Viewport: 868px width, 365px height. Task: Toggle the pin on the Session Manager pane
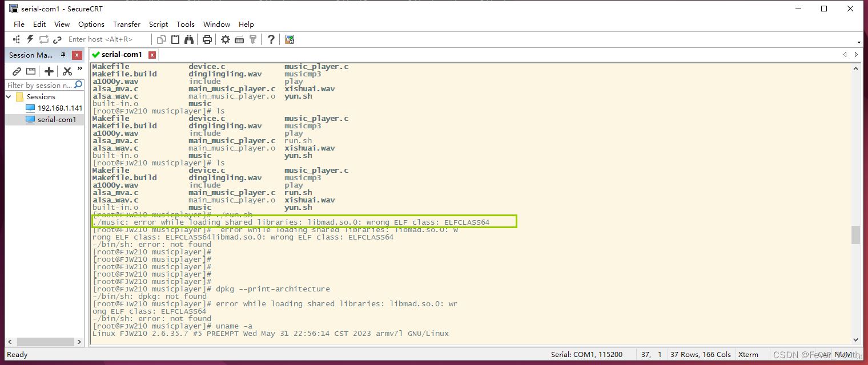[x=63, y=55]
